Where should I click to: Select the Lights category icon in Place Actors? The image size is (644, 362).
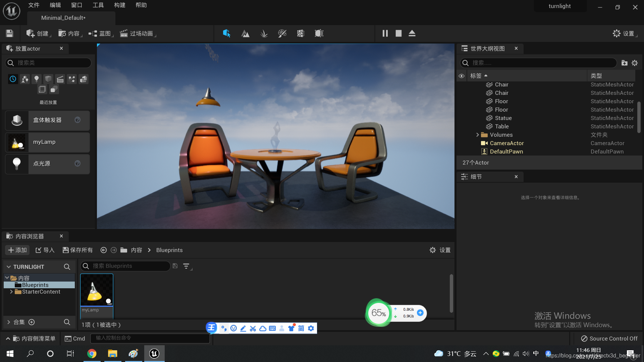click(37, 79)
